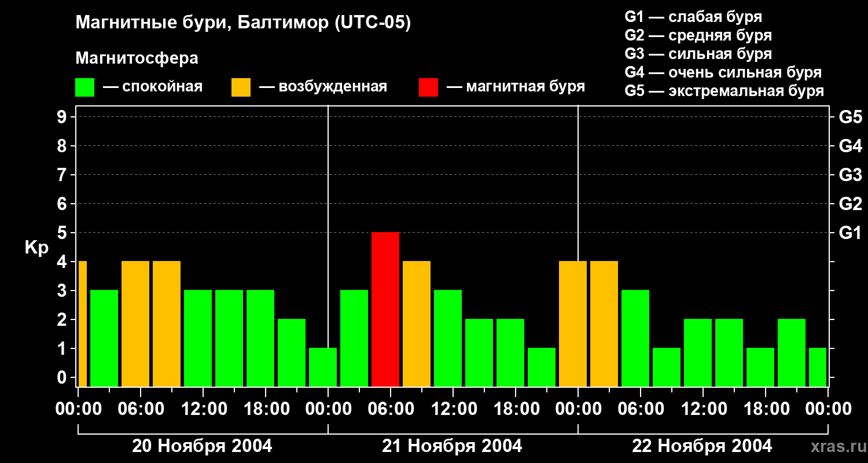The height and width of the screenshot is (463, 868).
Task: Click the legend line 'G5 — экстремальная буря'
Action: point(724,91)
